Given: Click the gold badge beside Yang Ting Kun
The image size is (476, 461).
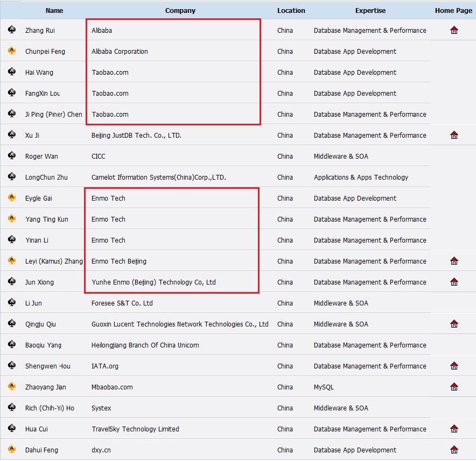Looking at the screenshot, I should [x=12, y=218].
